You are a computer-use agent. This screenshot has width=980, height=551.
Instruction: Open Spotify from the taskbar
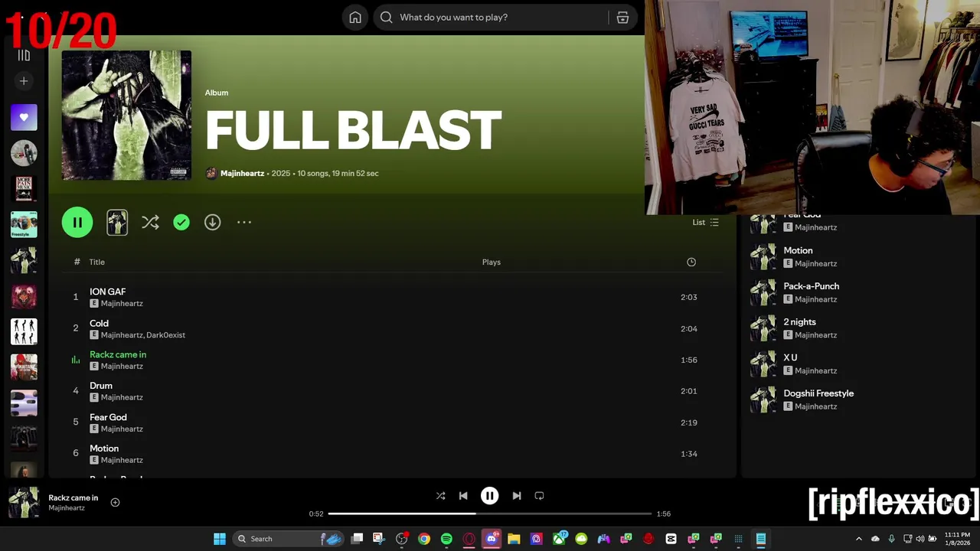[446, 539]
